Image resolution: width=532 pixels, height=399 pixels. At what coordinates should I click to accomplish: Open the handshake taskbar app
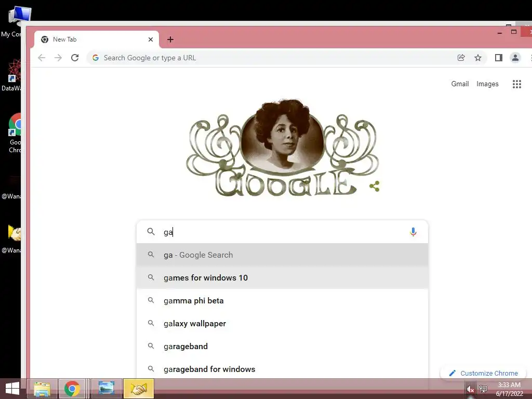(x=138, y=389)
